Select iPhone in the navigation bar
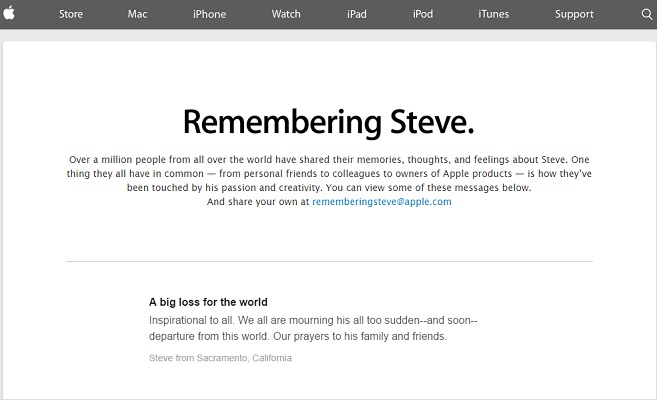The image size is (657, 400). (210, 14)
